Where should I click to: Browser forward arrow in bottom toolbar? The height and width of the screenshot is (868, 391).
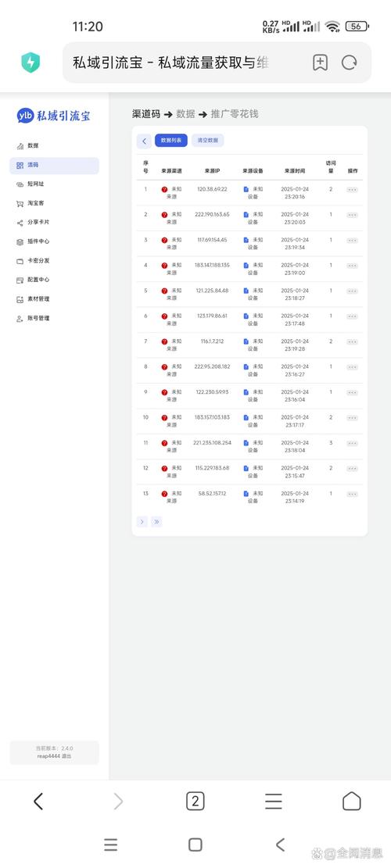(x=118, y=801)
